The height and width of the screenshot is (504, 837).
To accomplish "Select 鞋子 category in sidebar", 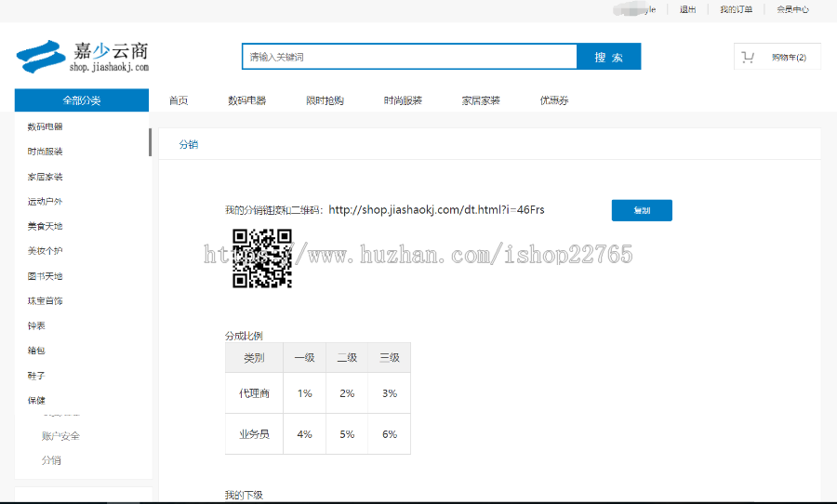I will (x=36, y=376).
